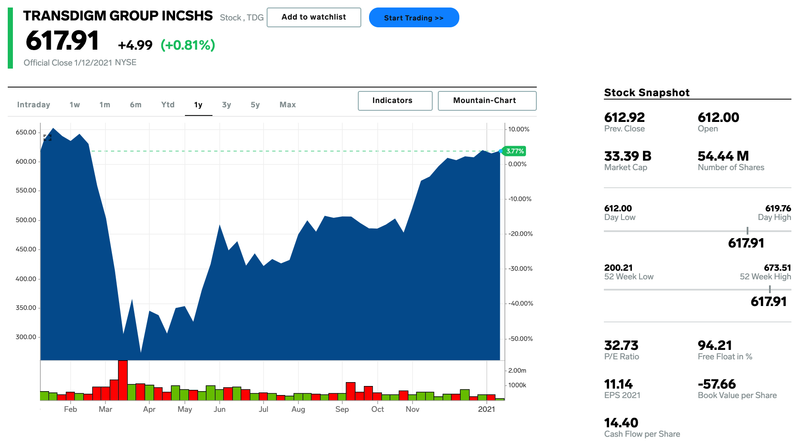
Task: Click the 11.14 EPS 2021 value
Action: coord(618,384)
